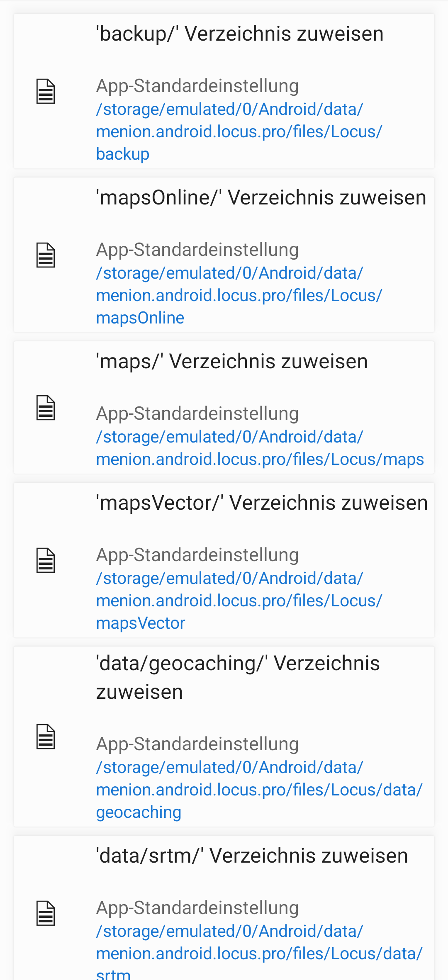This screenshot has height=980, width=448.
Task: Click the blue path ending in Locus/maps
Action: click(260, 448)
